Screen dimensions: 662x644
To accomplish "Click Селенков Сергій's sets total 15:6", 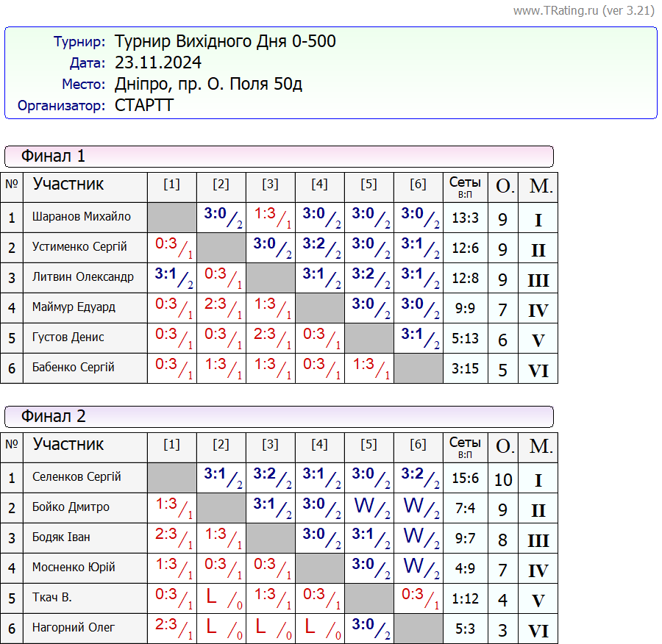I will (x=465, y=479).
